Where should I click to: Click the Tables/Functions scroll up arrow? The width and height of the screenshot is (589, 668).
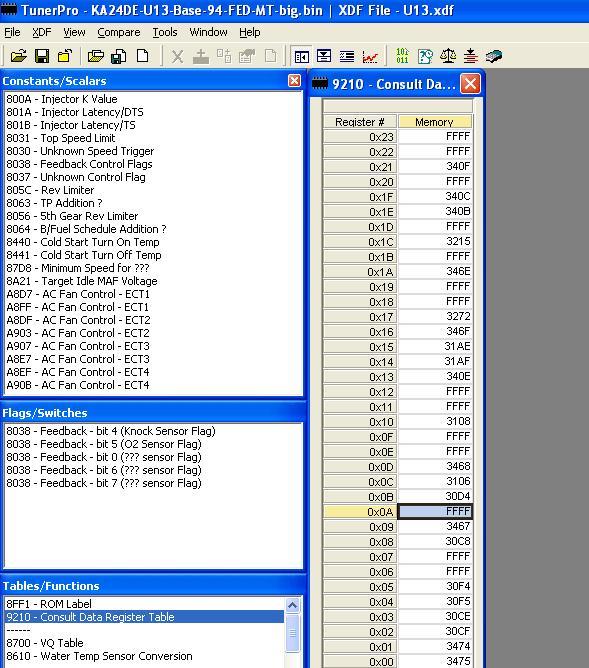pos(293,605)
